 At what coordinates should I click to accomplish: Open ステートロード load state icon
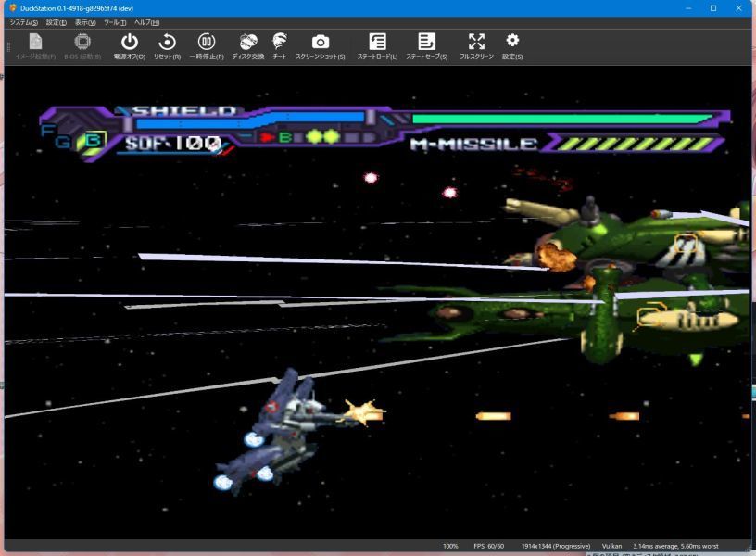pyautogui.click(x=377, y=42)
